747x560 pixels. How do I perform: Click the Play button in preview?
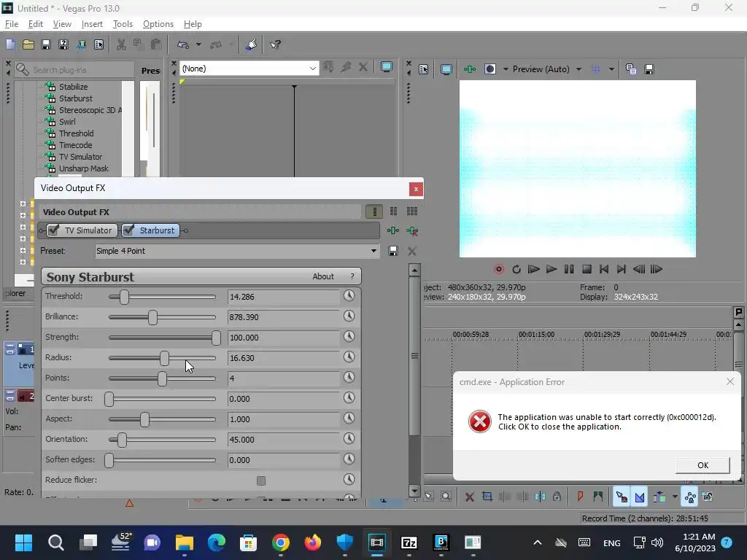click(x=551, y=269)
